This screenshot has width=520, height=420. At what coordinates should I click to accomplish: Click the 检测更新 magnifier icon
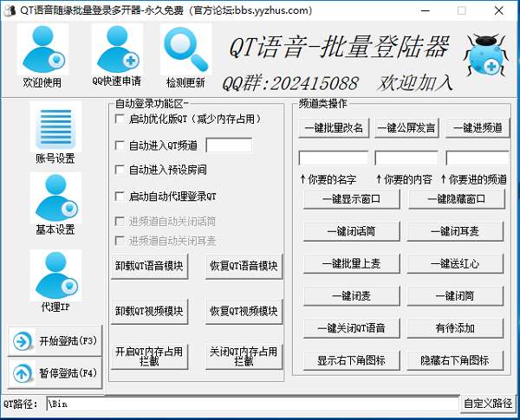point(185,49)
